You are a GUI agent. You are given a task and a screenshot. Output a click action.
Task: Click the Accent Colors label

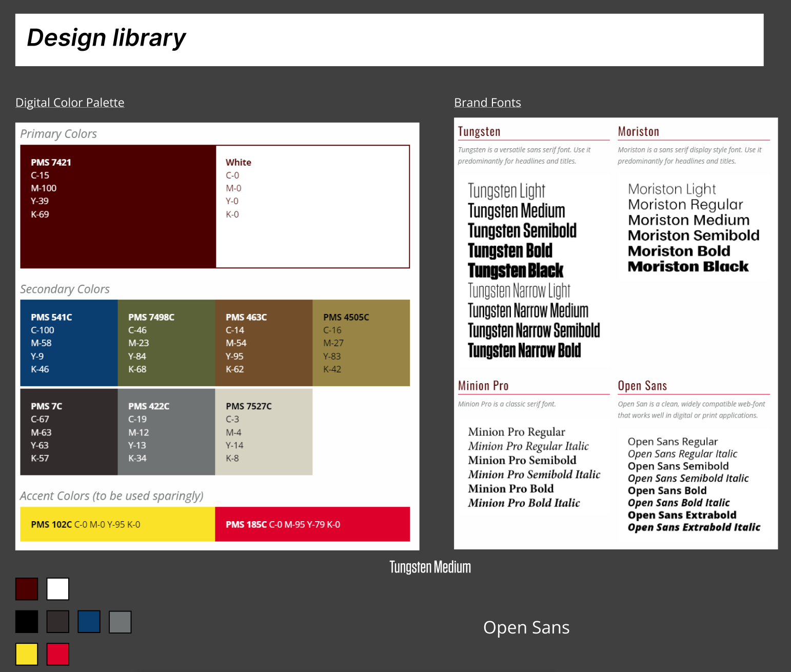112,496
